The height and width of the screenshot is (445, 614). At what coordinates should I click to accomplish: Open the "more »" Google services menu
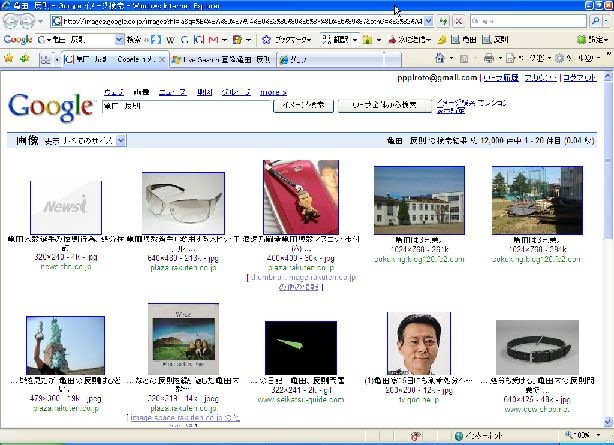[x=273, y=92]
